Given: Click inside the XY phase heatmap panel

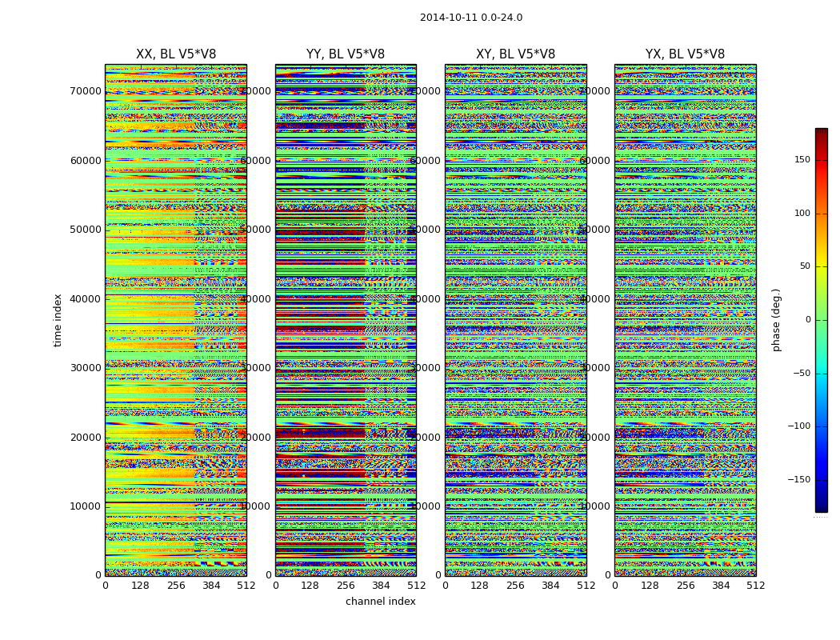Looking at the screenshot, I should [515, 320].
